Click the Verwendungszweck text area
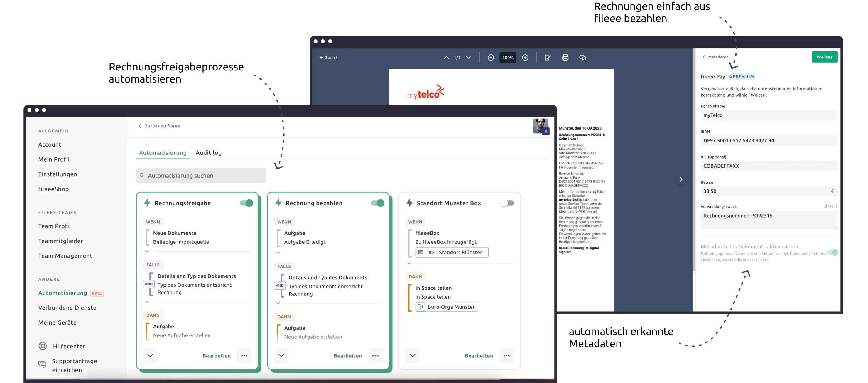 (x=769, y=219)
